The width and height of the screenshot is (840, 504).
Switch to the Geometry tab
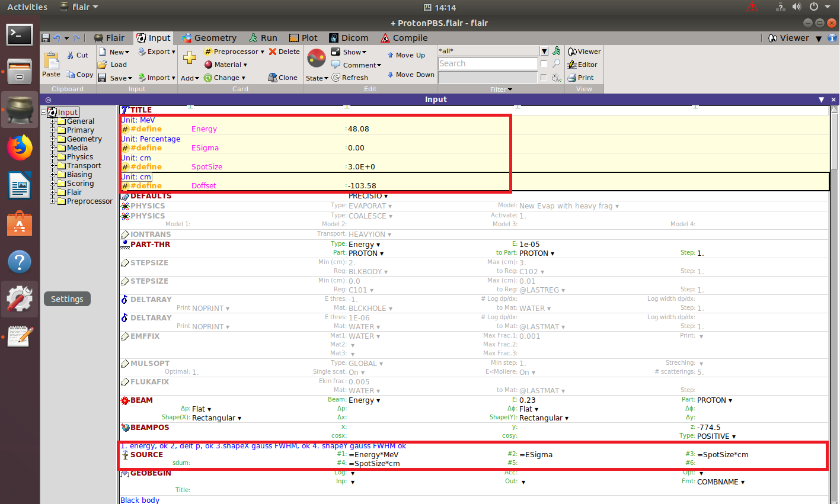click(x=209, y=38)
